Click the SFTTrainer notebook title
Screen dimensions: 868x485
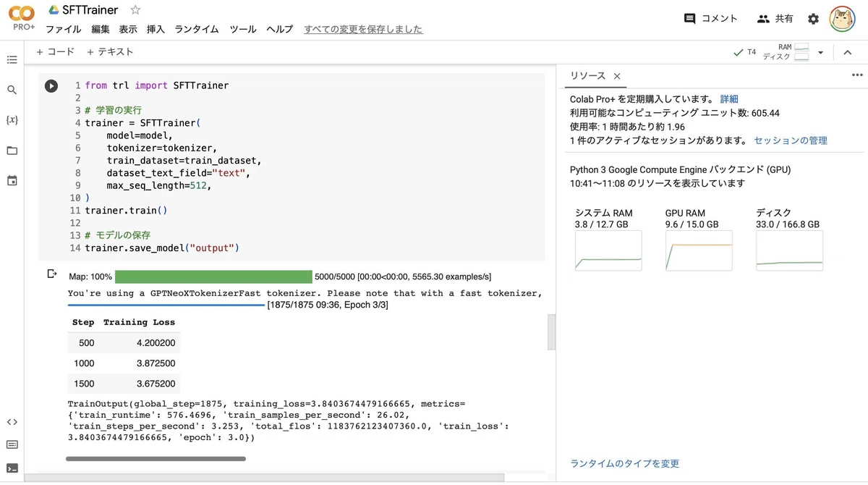pos(90,11)
